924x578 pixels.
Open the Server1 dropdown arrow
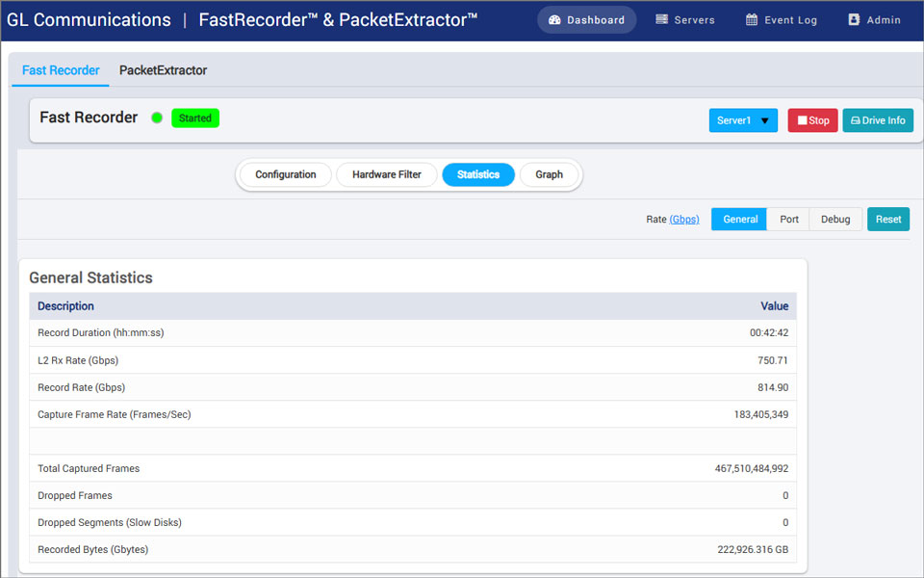pos(765,121)
